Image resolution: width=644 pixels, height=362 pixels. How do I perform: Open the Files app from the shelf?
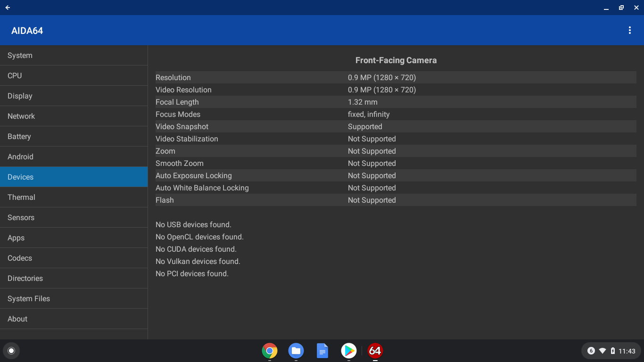point(296,351)
